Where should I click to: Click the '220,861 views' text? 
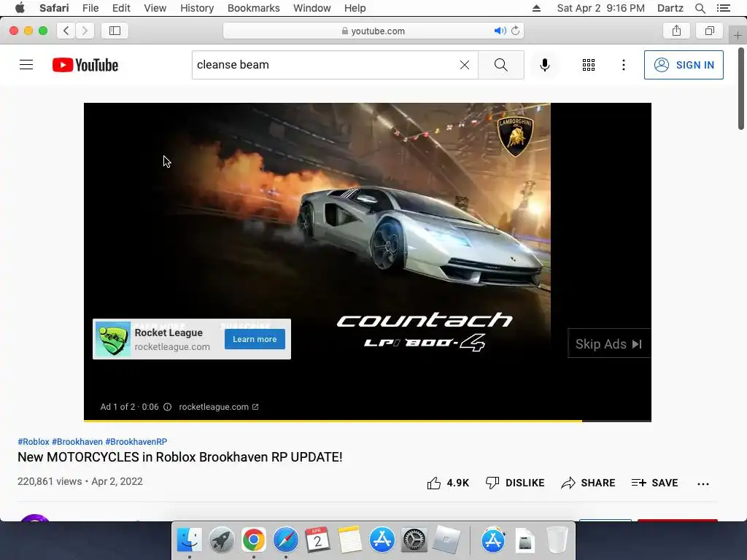point(50,481)
